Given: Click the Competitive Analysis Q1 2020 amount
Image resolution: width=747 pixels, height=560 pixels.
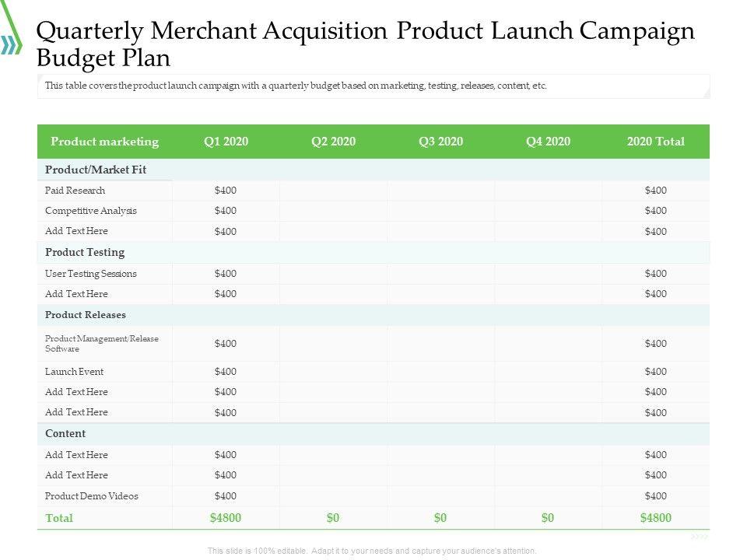Looking at the screenshot, I should 226,211.
